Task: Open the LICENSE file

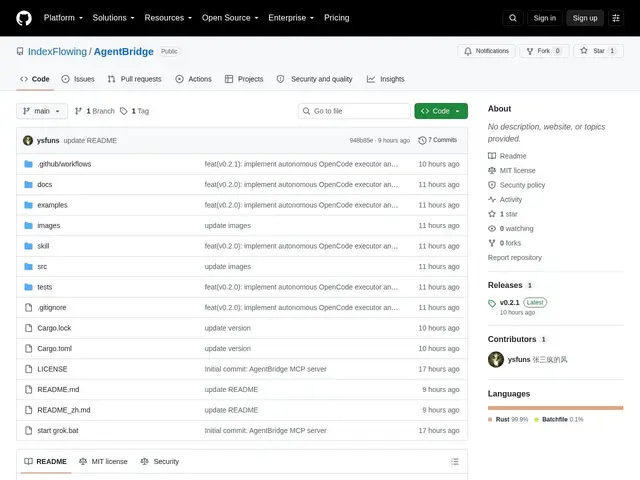Action: point(52,369)
